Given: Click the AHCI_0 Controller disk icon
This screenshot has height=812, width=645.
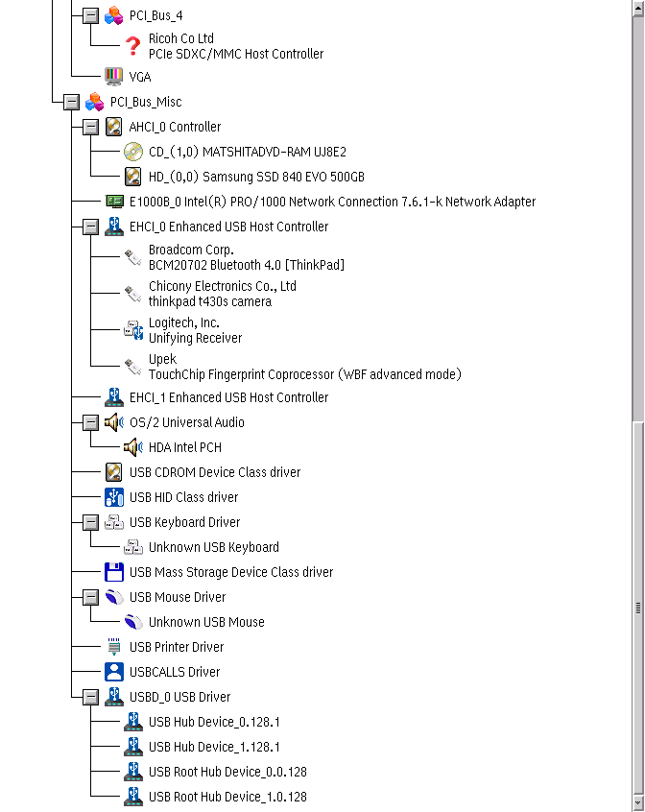Looking at the screenshot, I should click(114, 127).
